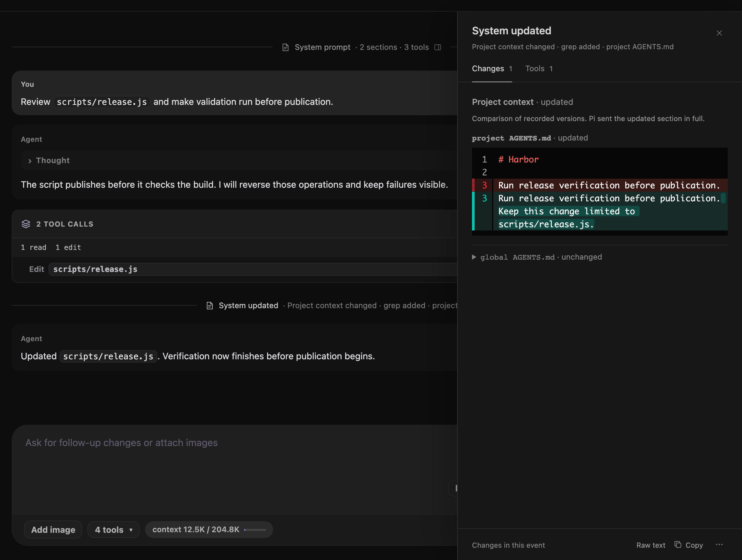The width and height of the screenshot is (742, 560).
Task: Expand the Thought section
Action: (x=49, y=160)
